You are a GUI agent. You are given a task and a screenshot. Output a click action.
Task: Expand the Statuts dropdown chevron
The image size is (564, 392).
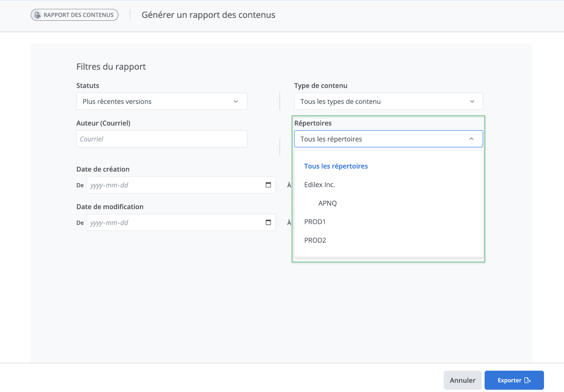236,102
